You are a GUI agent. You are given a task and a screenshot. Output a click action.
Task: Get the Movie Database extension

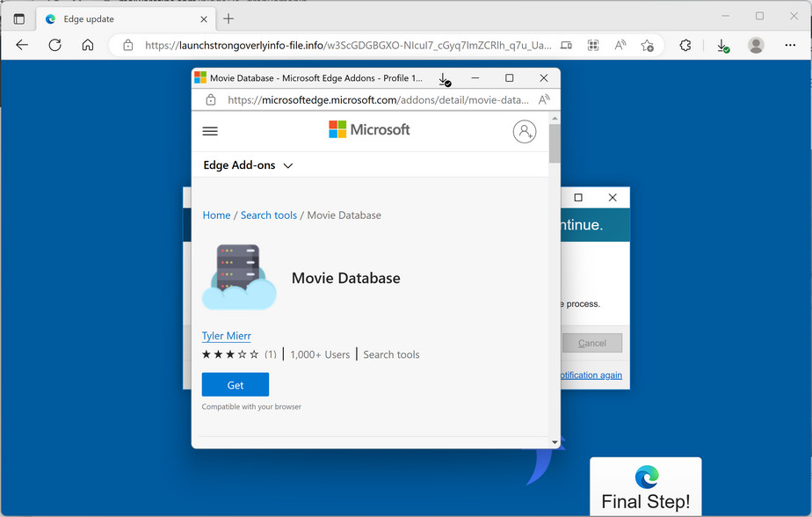coord(236,385)
